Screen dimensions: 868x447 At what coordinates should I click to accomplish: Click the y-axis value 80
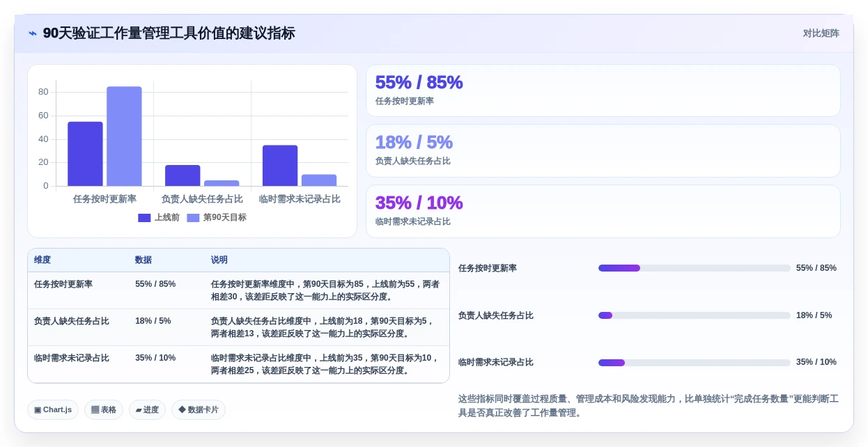point(43,92)
